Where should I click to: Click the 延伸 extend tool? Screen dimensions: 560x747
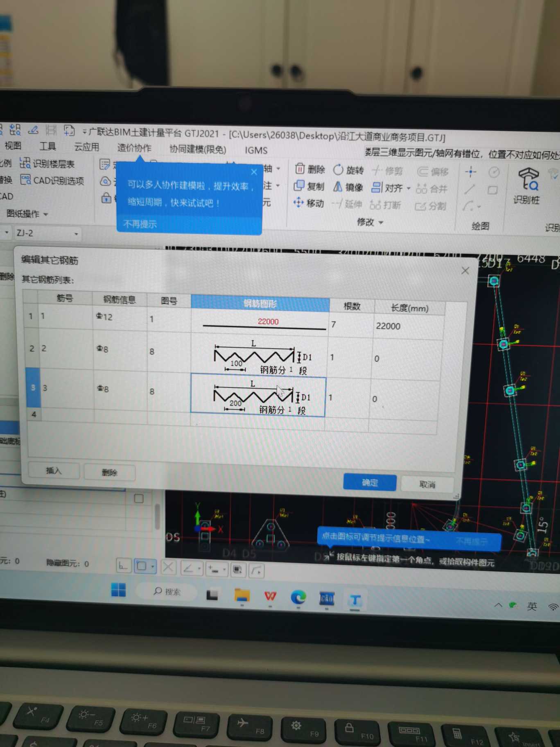347,204
